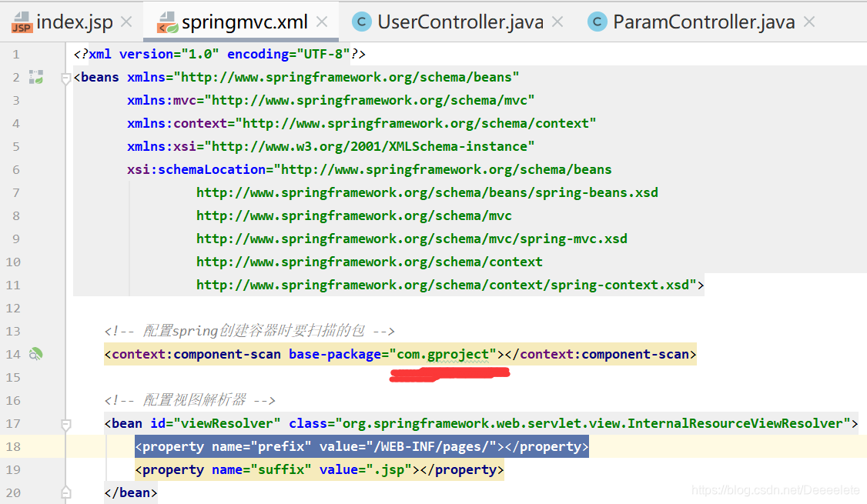Click line number 12 in the gutter

click(13, 308)
